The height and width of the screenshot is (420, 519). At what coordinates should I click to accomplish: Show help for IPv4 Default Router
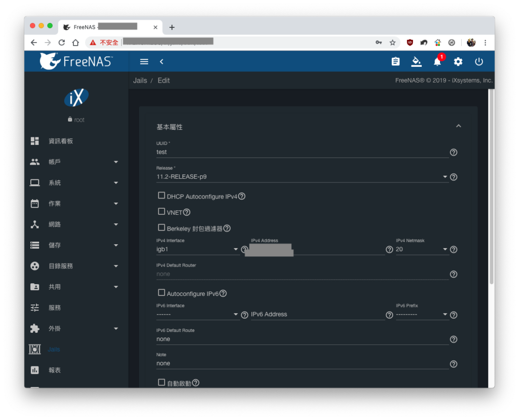click(454, 274)
